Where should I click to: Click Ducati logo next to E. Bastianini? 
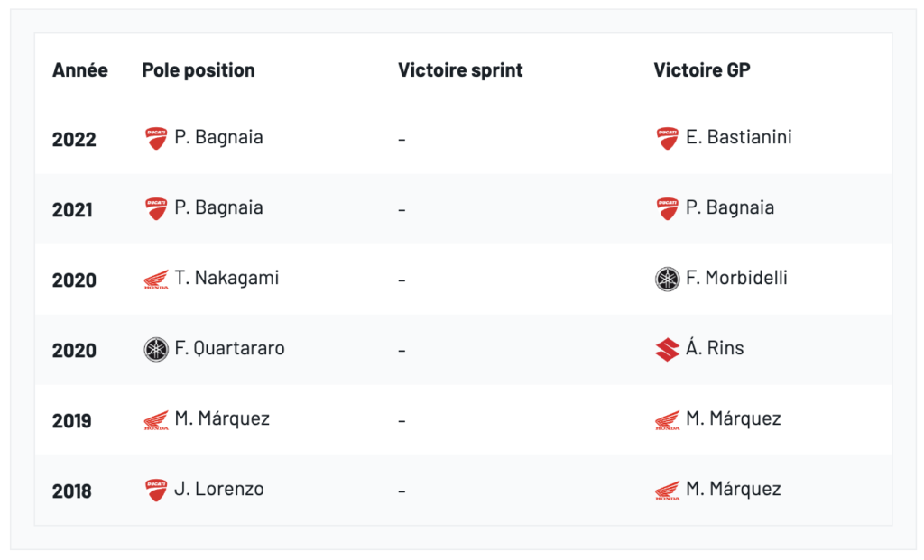[667, 139]
